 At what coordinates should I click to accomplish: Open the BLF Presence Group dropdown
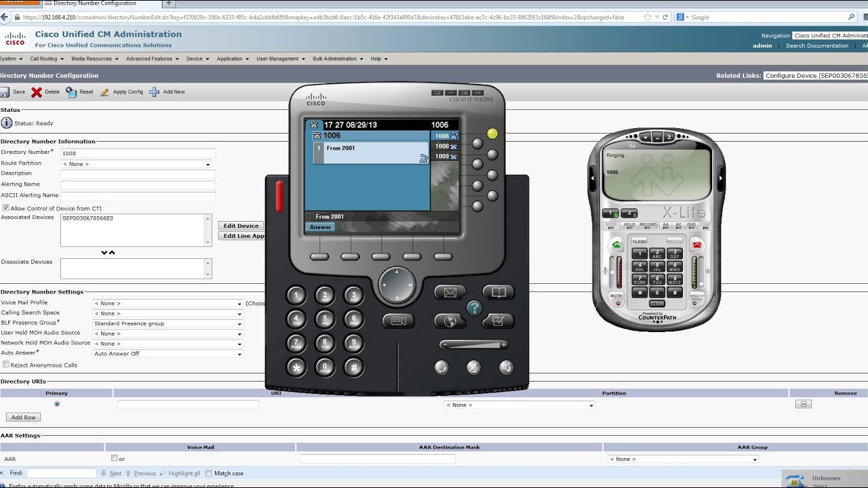(167, 324)
